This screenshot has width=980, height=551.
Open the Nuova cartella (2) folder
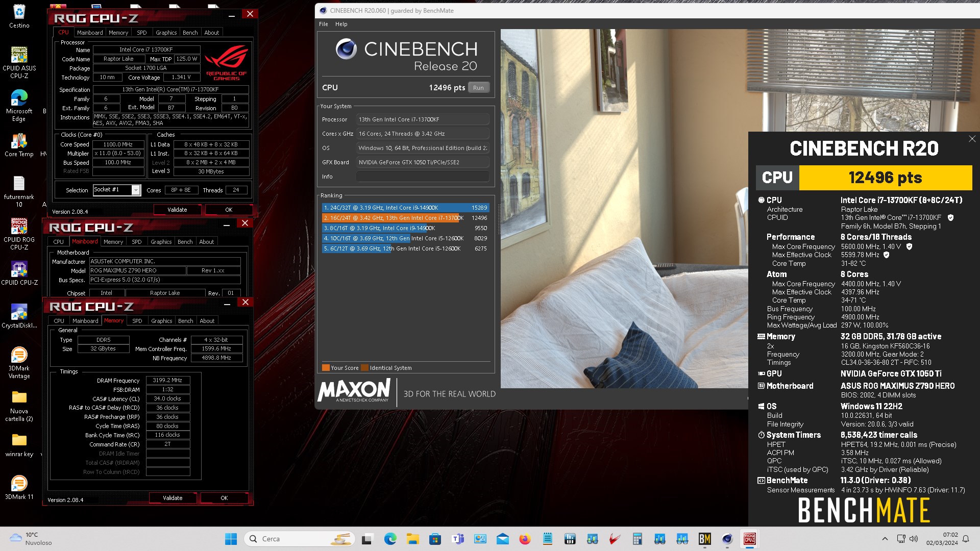pyautogui.click(x=19, y=406)
